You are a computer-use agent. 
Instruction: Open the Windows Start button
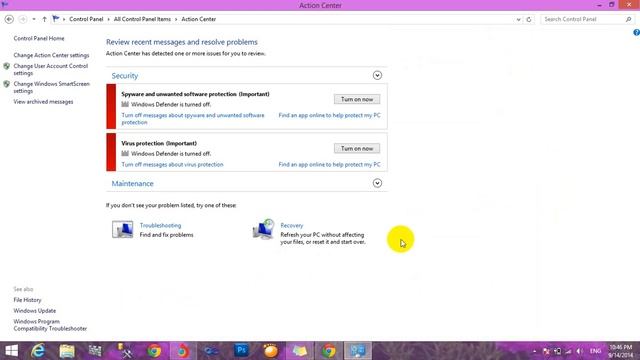11,351
